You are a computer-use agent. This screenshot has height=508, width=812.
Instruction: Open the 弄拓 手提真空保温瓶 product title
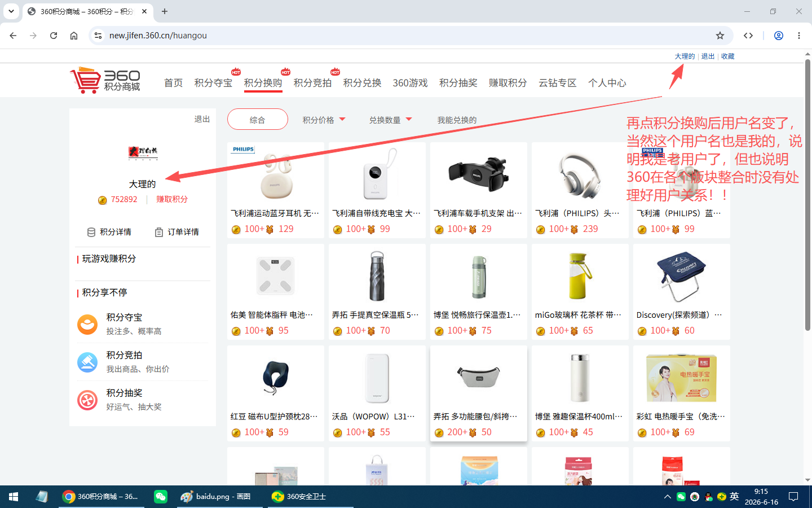pyautogui.click(x=376, y=315)
